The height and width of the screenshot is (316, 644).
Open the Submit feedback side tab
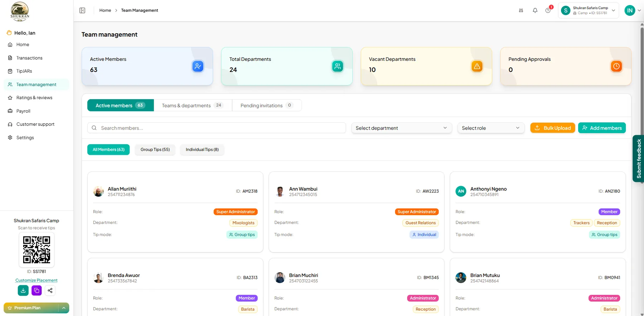(x=639, y=159)
